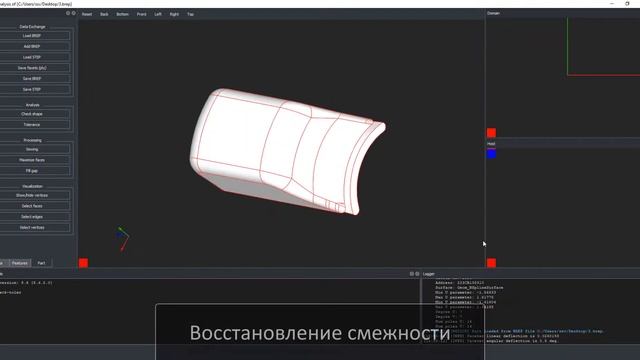Click the Logger panel title

pyautogui.click(x=429, y=274)
